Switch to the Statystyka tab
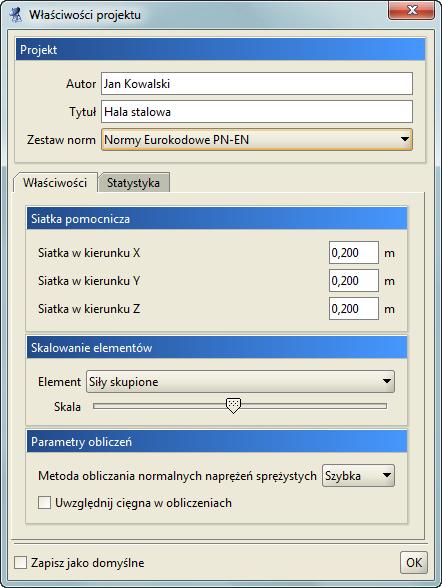This screenshot has height=588, width=442. (133, 183)
